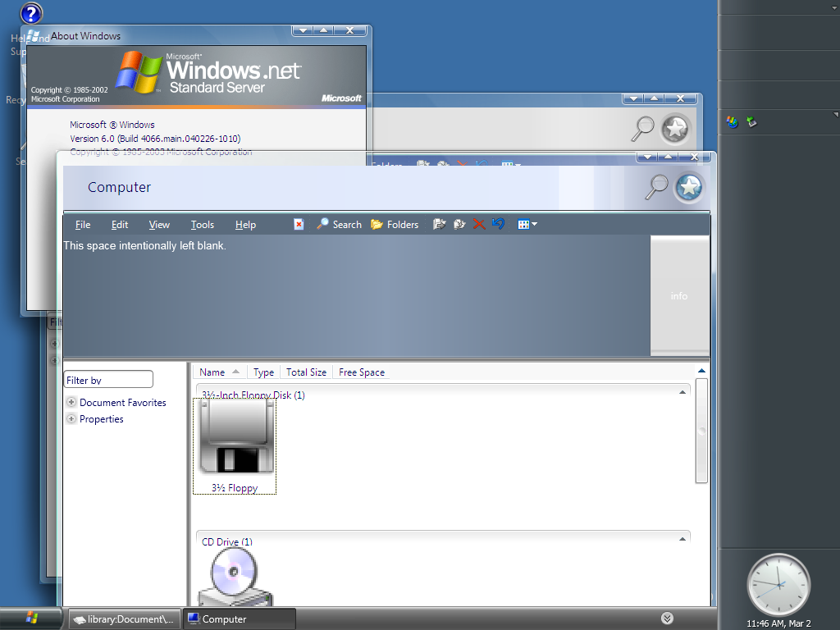Expand the Properties section
This screenshot has height=630, width=840.
coord(71,418)
